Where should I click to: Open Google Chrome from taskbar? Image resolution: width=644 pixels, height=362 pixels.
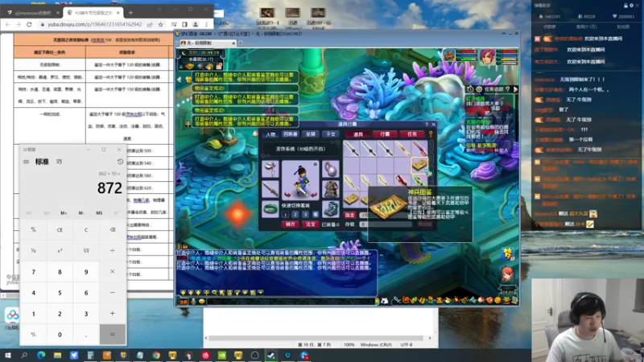[x=156, y=356]
